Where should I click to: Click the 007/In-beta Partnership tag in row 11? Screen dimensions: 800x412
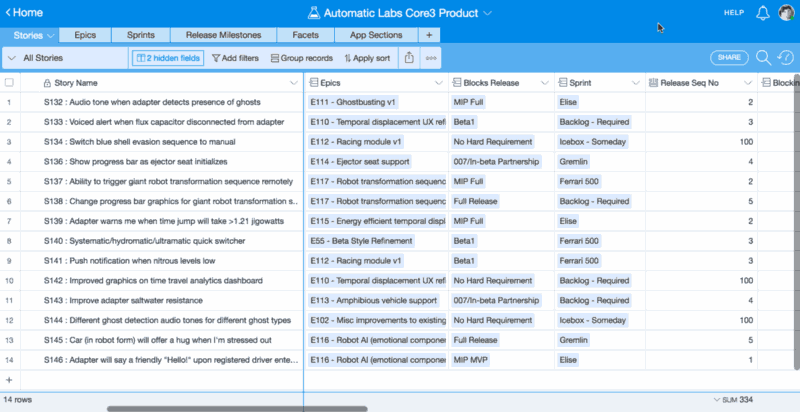pos(496,300)
